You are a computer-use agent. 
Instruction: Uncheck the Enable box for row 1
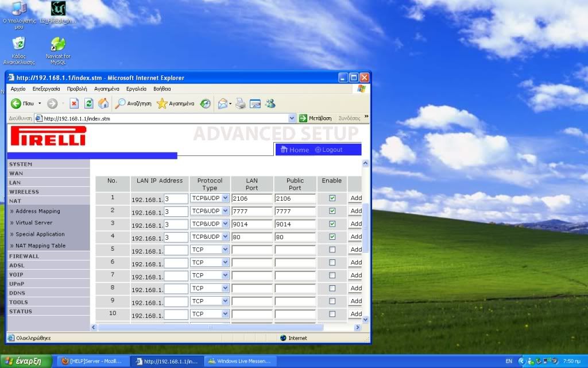[332, 198]
